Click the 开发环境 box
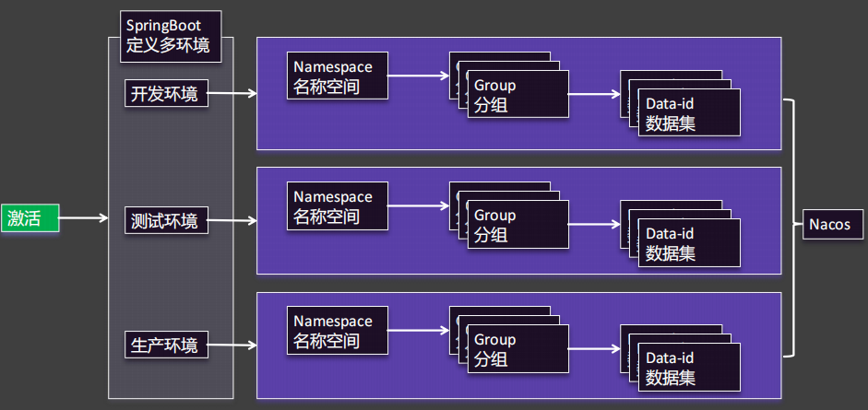The image size is (868, 410). 166,93
